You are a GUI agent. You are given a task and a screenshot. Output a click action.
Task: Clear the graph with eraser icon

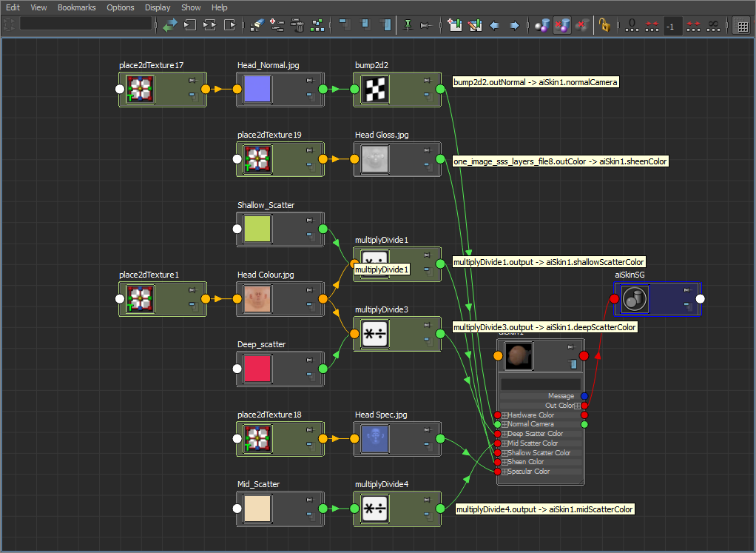(257, 25)
